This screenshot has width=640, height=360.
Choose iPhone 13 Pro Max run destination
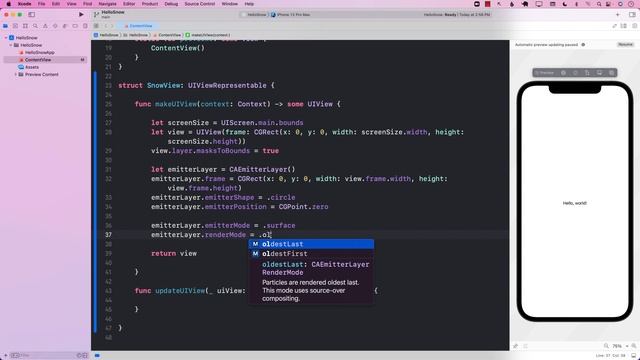291,15
